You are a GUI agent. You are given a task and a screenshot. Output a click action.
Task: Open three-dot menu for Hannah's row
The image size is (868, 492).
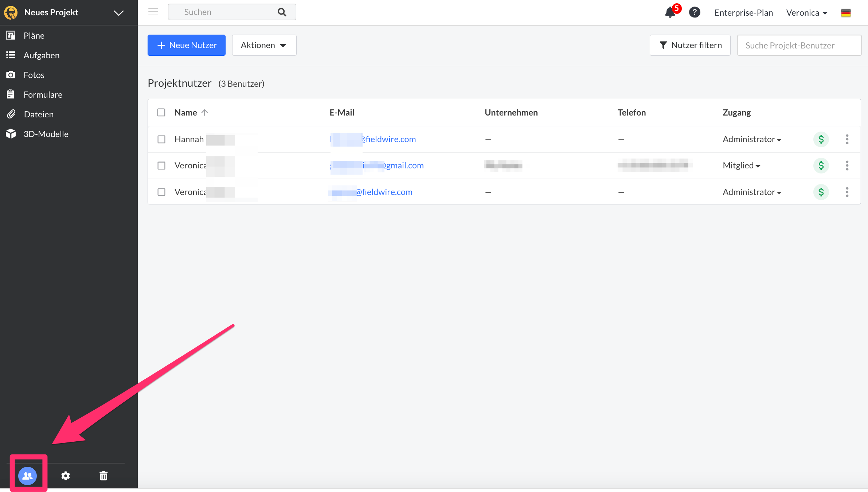pos(847,139)
